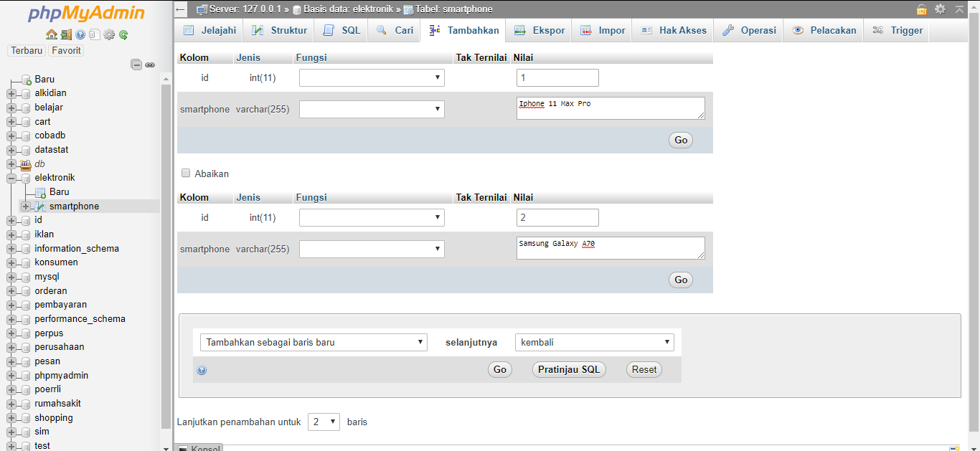Expand the smartphone table node

click(26, 206)
